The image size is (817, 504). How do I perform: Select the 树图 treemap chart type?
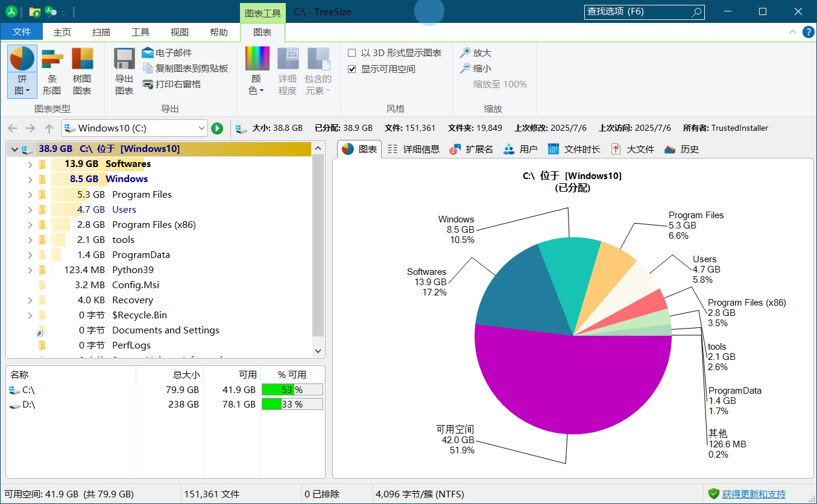pyautogui.click(x=82, y=71)
